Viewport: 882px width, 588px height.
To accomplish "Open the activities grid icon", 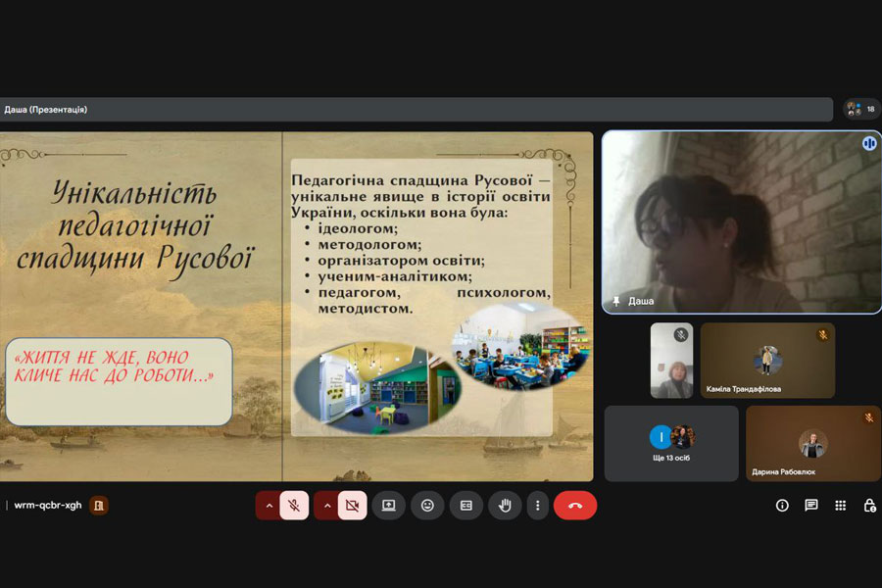I will pos(841,506).
